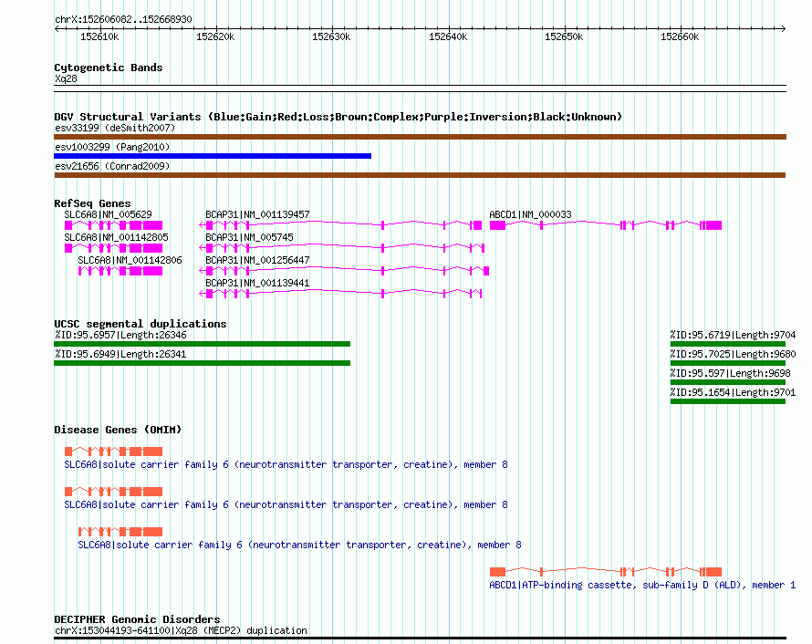The image size is (812, 644).
Task: Select the magenta gene model under SLC6A8|NM_001142806
Action: point(120,271)
